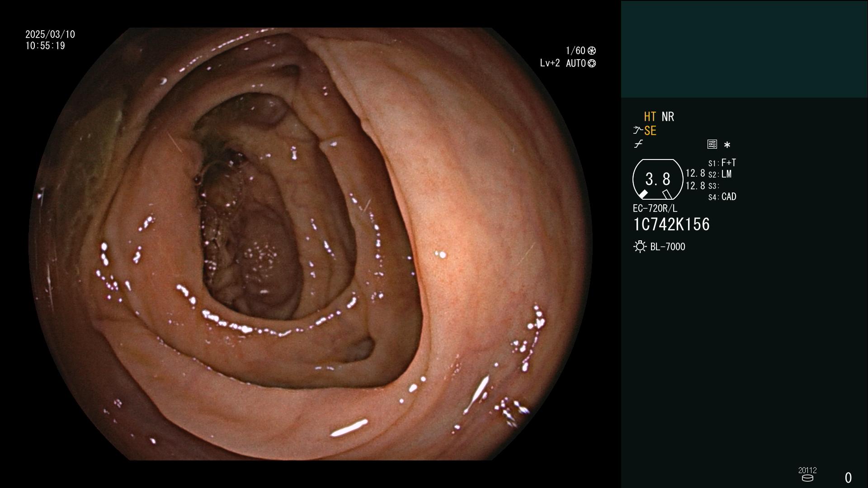The width and height of the screenshot is (868, 488).
Task: Click the 1/60 shutter speed value
Action: (576, 51)
